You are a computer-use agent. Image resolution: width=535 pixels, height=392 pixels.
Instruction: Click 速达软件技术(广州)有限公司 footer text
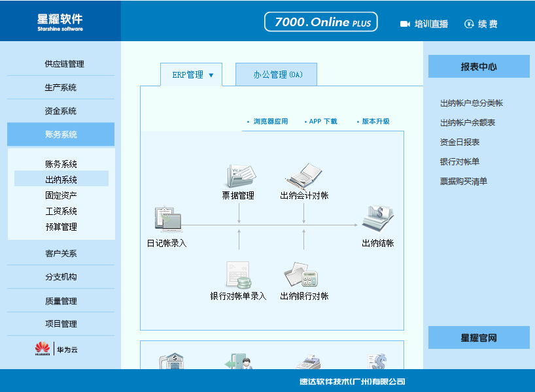pos(352,382)
